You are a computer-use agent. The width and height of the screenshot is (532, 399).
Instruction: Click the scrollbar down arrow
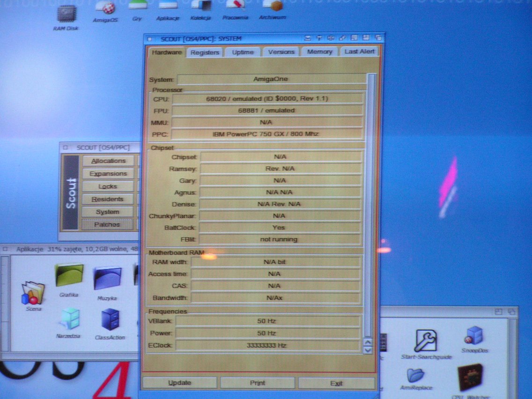368,350
